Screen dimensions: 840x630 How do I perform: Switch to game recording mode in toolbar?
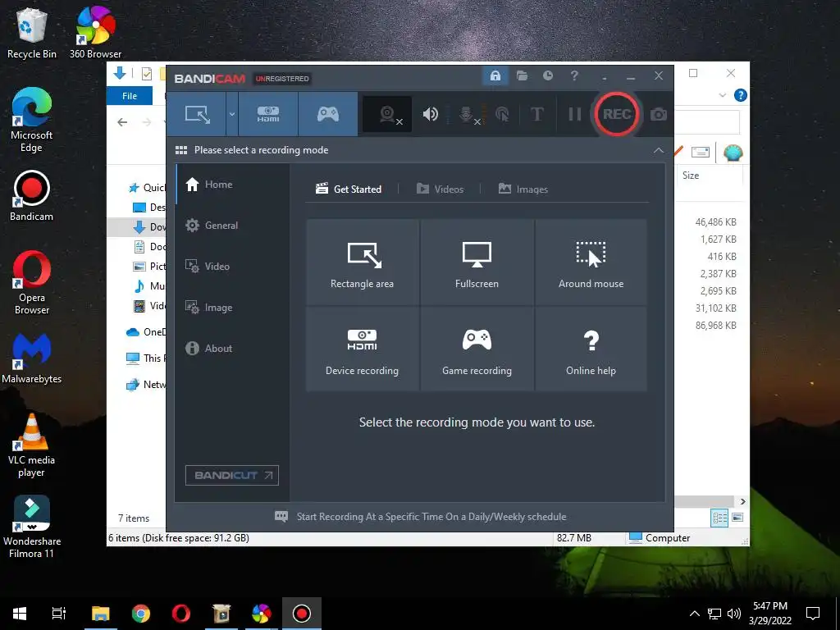[x=328, y=114]
